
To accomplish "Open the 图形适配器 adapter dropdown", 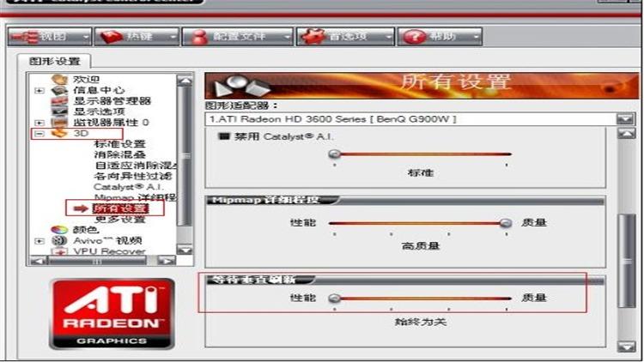I will (x=625, y=119).
